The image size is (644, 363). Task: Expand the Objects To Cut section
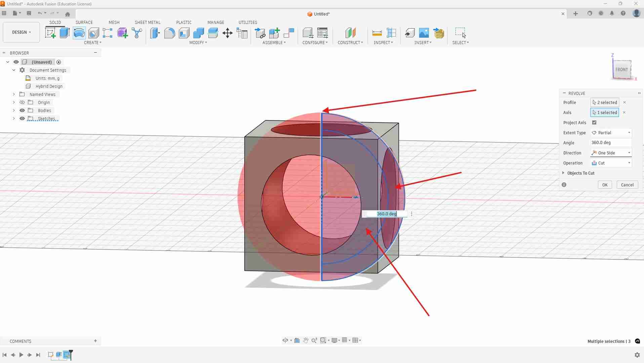563,173
